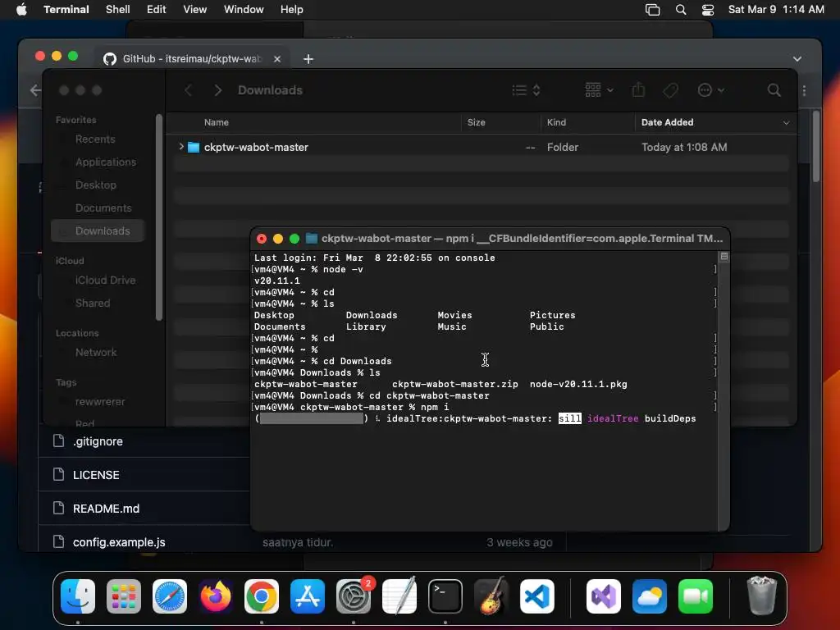Open the browser three-dot menu
The width and height of the screenshot is (840, 630).
(x=804, y=90)
